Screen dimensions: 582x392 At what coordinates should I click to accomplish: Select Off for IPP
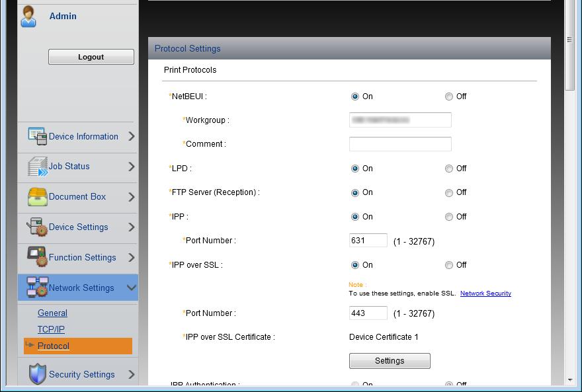tap(449, 217)
